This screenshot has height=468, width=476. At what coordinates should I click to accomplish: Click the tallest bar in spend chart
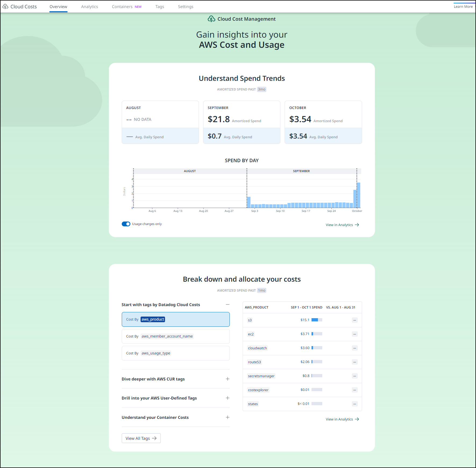(x=359, y=195)
